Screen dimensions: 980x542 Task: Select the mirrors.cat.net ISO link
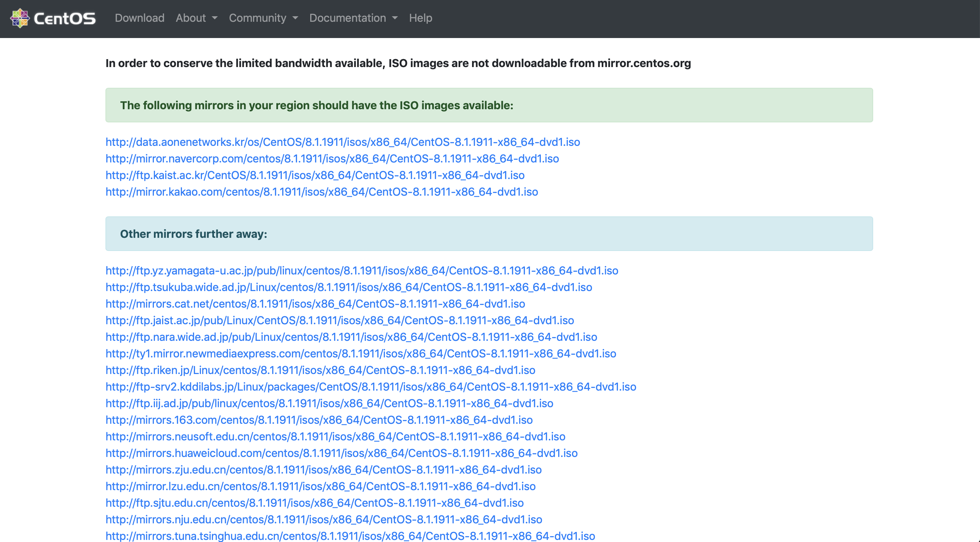coord(315,304)
